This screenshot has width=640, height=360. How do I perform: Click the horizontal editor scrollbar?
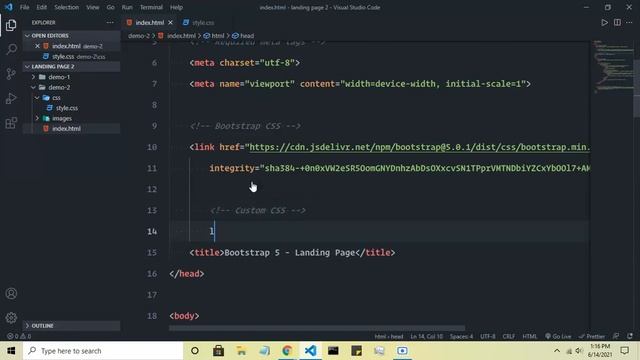pos(317,328)
